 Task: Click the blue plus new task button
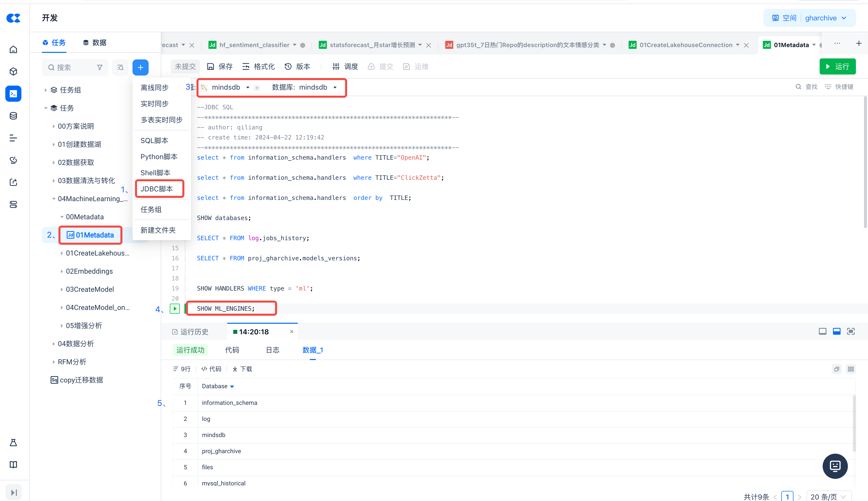tap(140, 67)
